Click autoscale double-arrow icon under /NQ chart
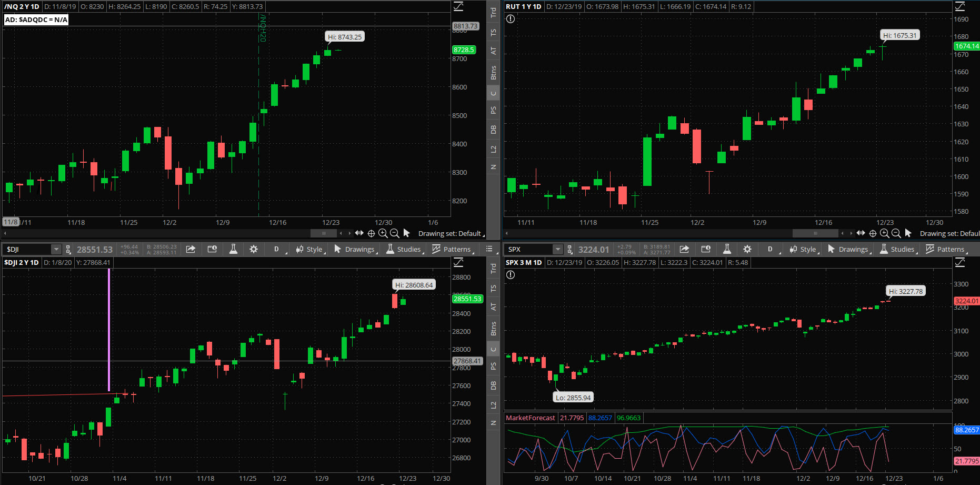The width and height of the screenshot is (980, 485). pos(359,233)
